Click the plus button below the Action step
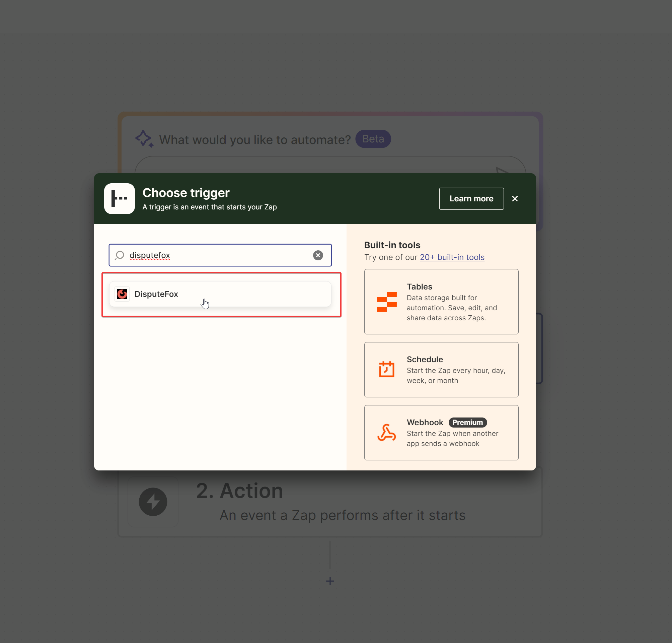 [x=330, y=581]
